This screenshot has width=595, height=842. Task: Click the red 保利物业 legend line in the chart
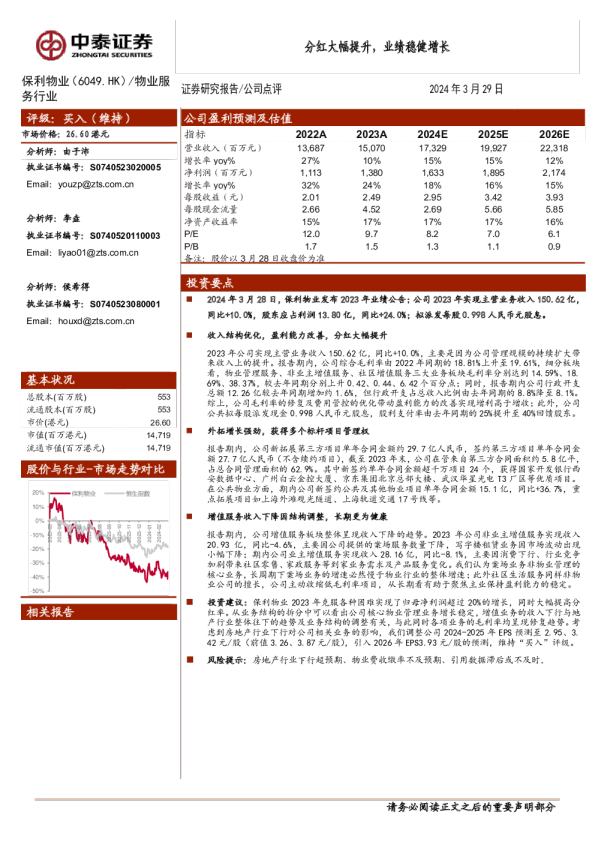(x=59, y=493)
